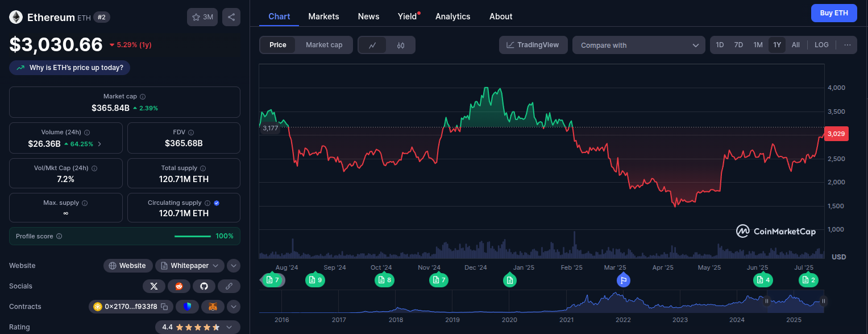The image size is (868, 334).
Task: Open the Chart tab
Action: click(x=279, y=17)
